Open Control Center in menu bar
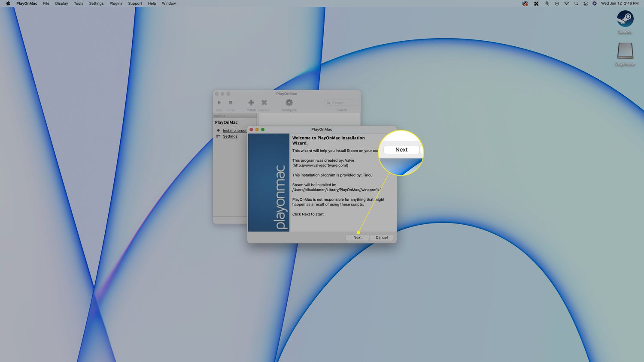This screenshot has width=644, height=362. click(x=585, y=3)
